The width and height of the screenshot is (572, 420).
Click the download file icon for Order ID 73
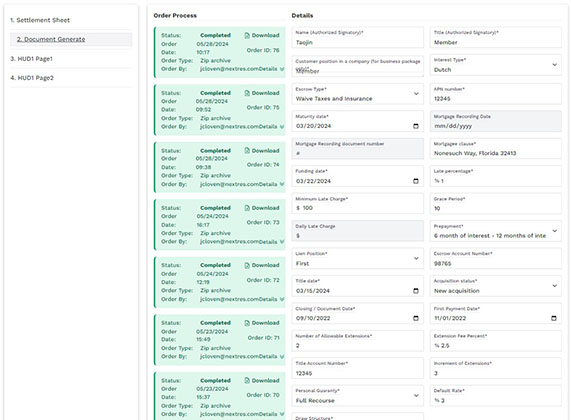click(x=247, y=208)
